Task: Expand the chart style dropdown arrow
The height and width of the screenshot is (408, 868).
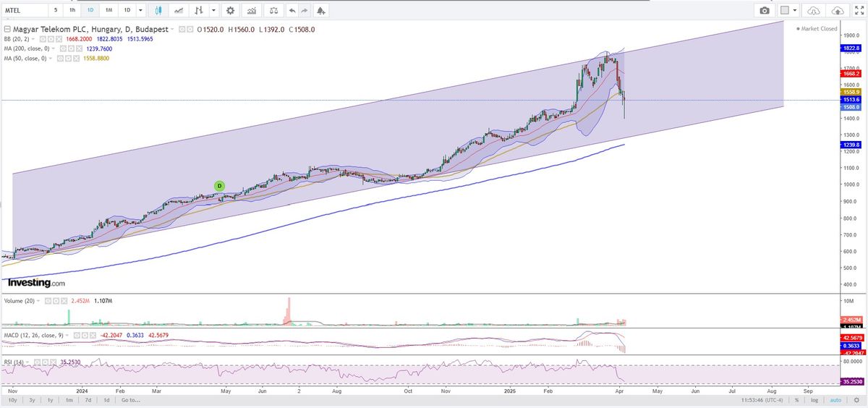Action: click(x=214, y=11)
